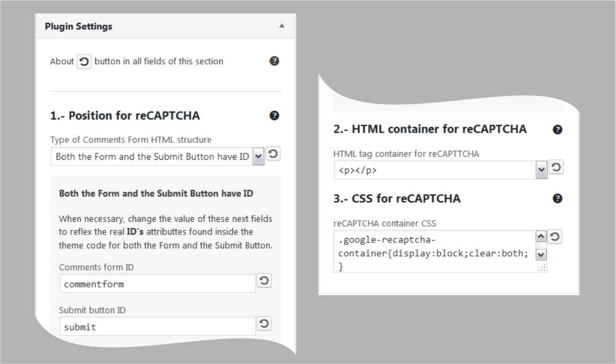Reset the reCAPTCHA container CSS field
This screenshot has width=616, height=364.
coord(555,237)
